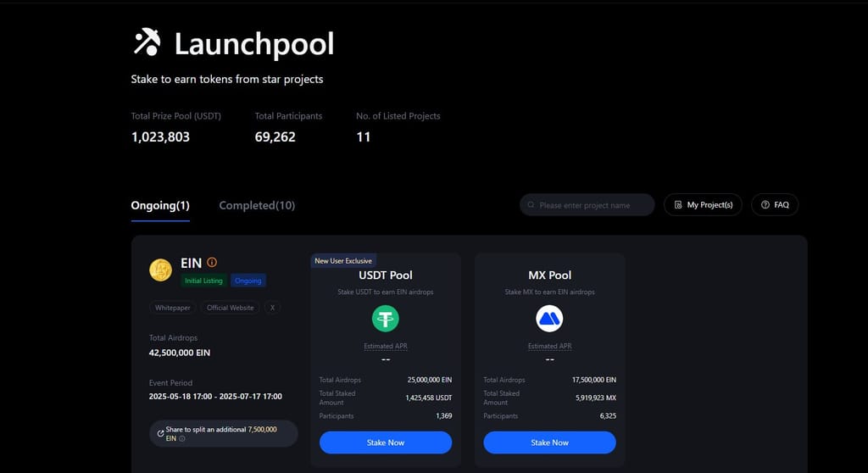Click the event period date range

[x=215, y=397]
